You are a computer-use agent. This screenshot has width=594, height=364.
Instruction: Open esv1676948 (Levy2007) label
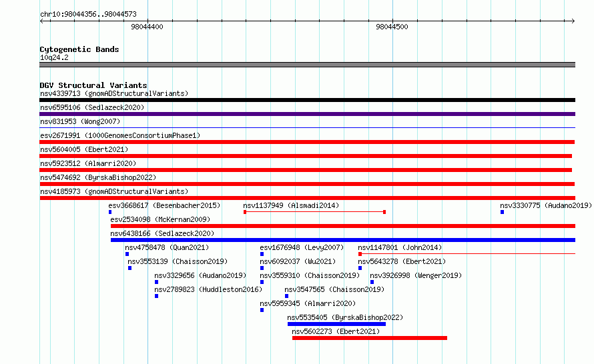tap(302, 247)
